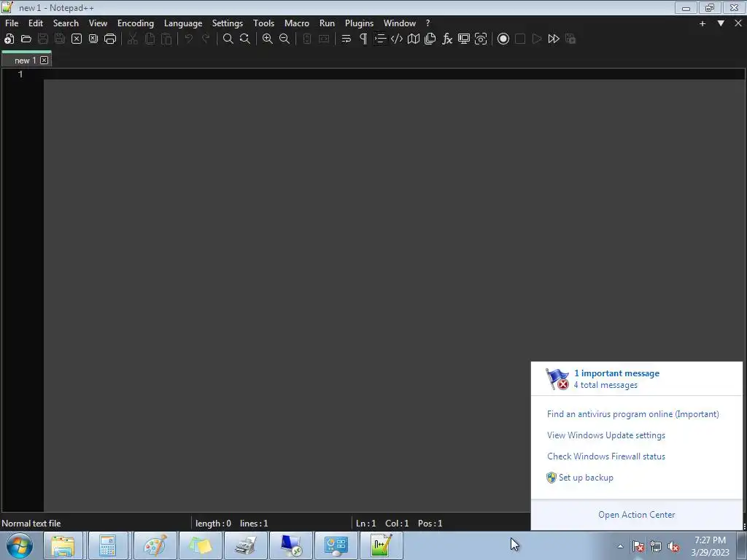
Task: Zoom out using the minus magnifier
Action: [285, 39]
